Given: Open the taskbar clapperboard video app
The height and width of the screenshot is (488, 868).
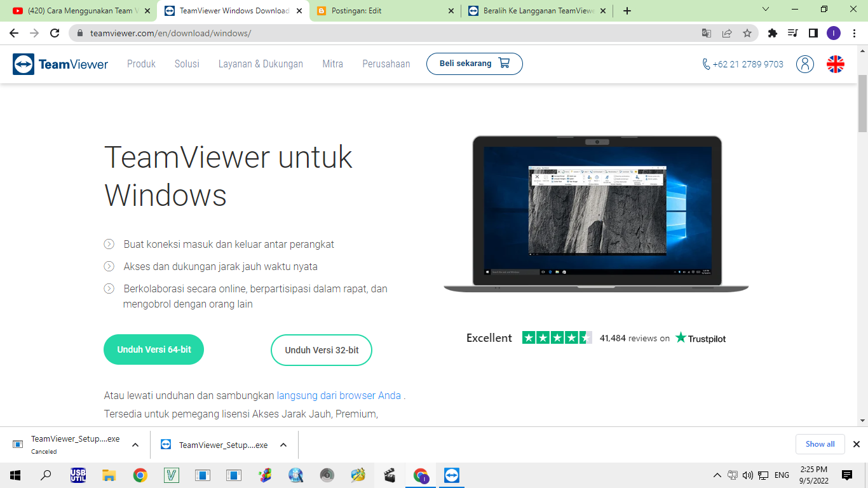Looking at the screenshot, I should point(390,475).
